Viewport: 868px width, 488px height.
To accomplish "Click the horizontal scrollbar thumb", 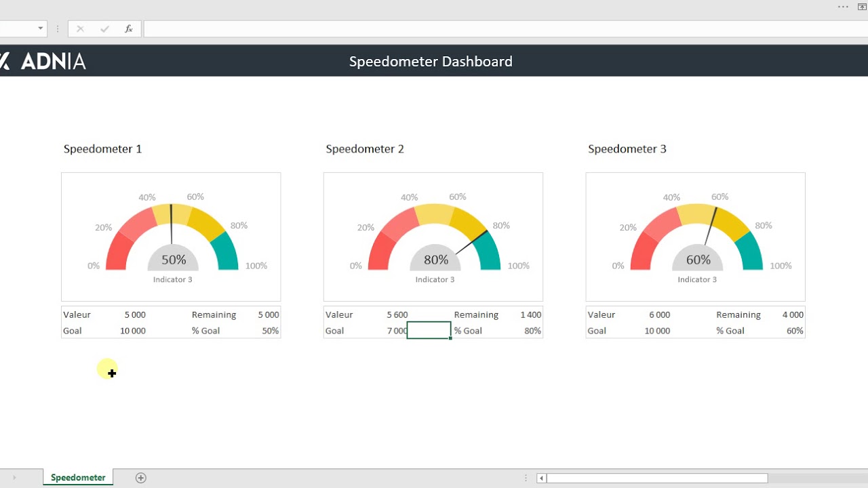I will click(x=657, y=479).
